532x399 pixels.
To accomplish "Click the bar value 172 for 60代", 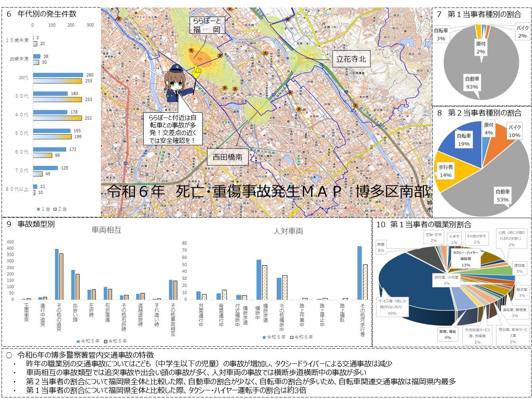I will (73, 149).
